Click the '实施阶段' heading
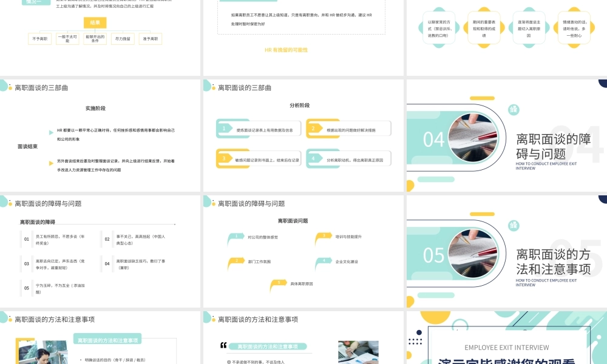The width and height of the screenshot is (607, 364). pyautogui.click(x=96, y=109)
